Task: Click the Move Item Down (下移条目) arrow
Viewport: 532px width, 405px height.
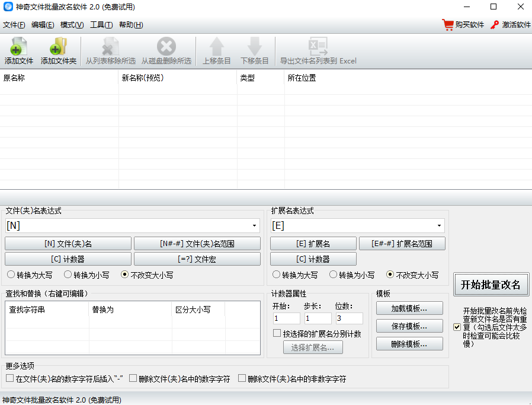Action: point(255,46)
